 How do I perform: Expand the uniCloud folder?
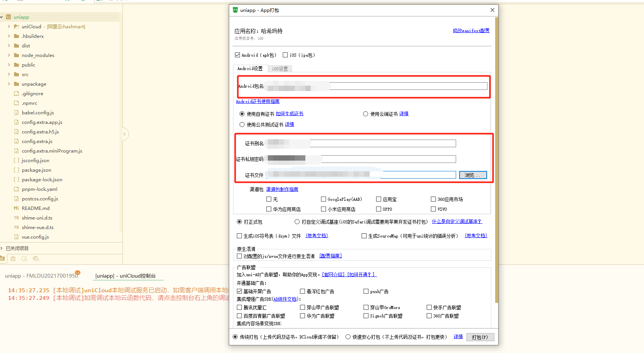click(9, 27)
